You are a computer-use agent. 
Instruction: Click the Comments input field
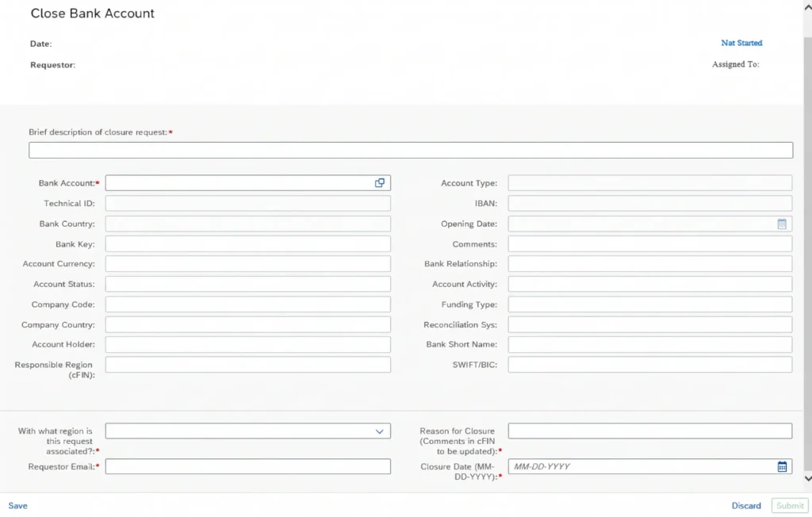click(650, 244)
